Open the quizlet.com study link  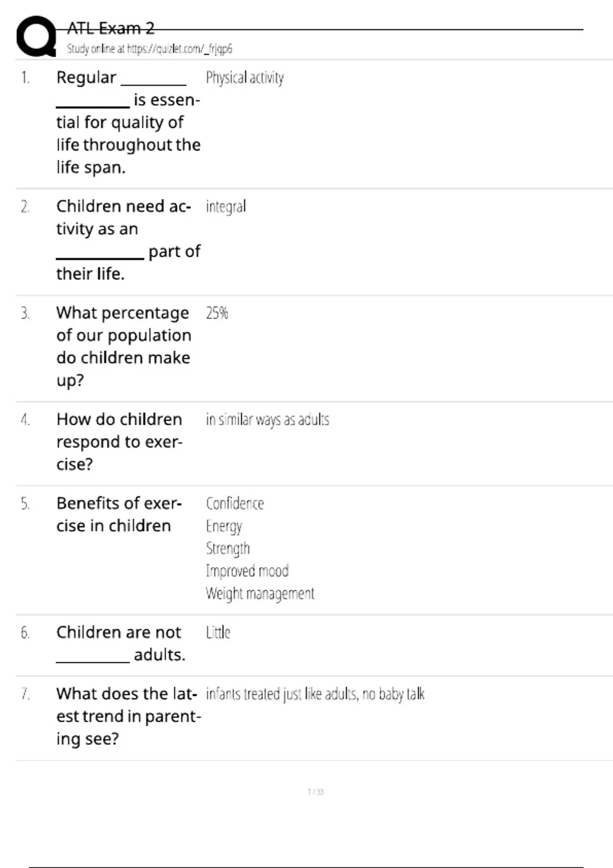[x=149, y=49]
